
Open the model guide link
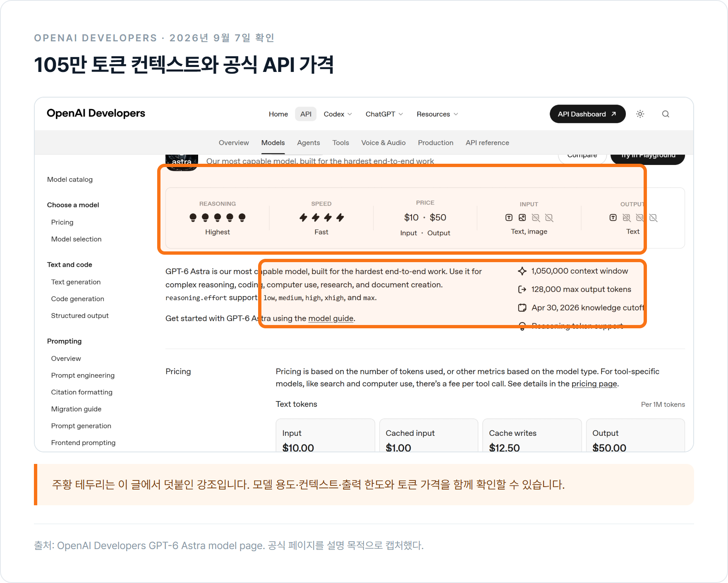pos(331,318)
